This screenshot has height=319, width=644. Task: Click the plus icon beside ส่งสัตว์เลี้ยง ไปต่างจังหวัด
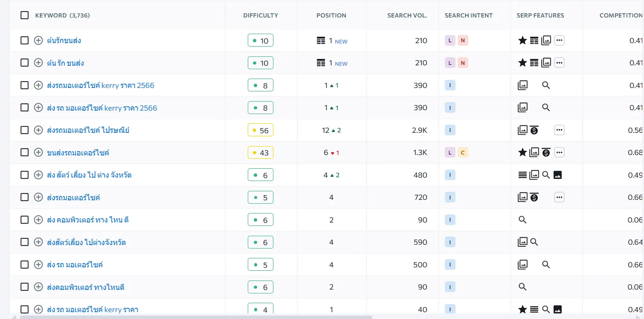click(38, 242)
